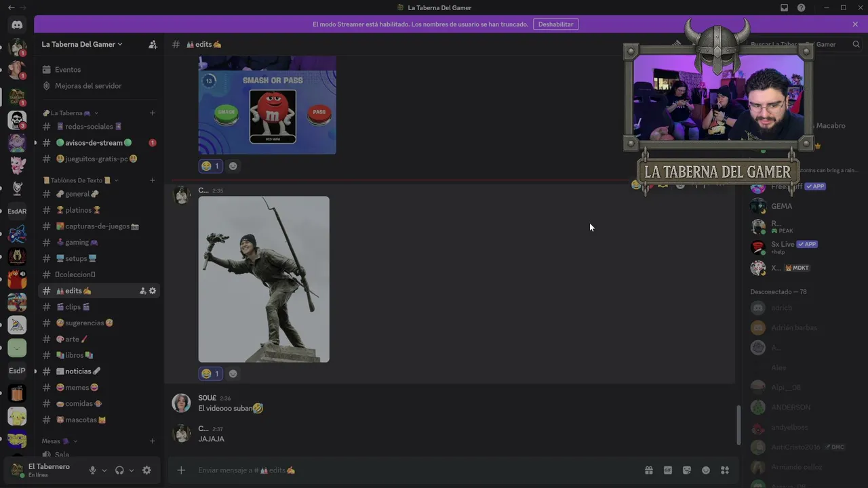Add channel to La Taberna category
868x488 pixels.
pos(153,113)
